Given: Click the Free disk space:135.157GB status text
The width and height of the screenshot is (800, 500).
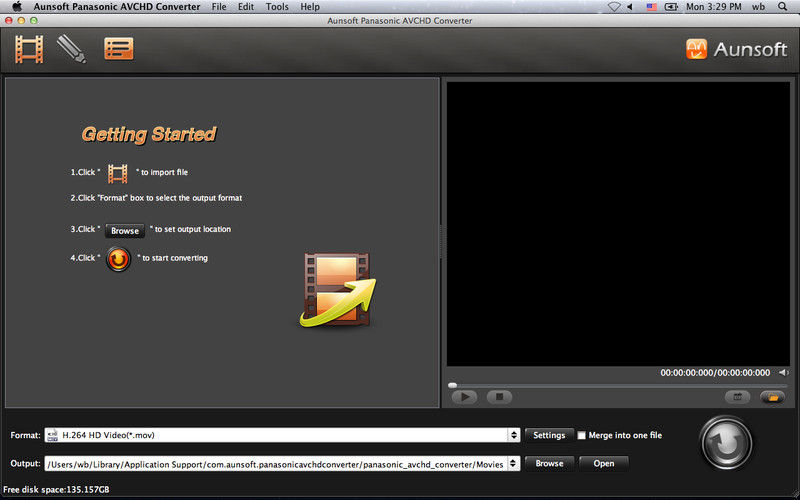Looking at the screenshot, I should (x=56, y=489).
